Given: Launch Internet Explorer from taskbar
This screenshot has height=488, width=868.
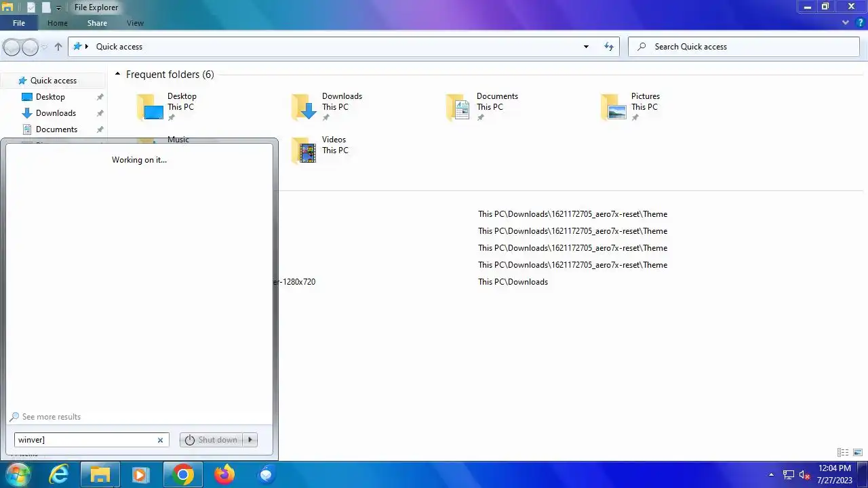Looking at the screenshot, I should (x=60, y=475).
